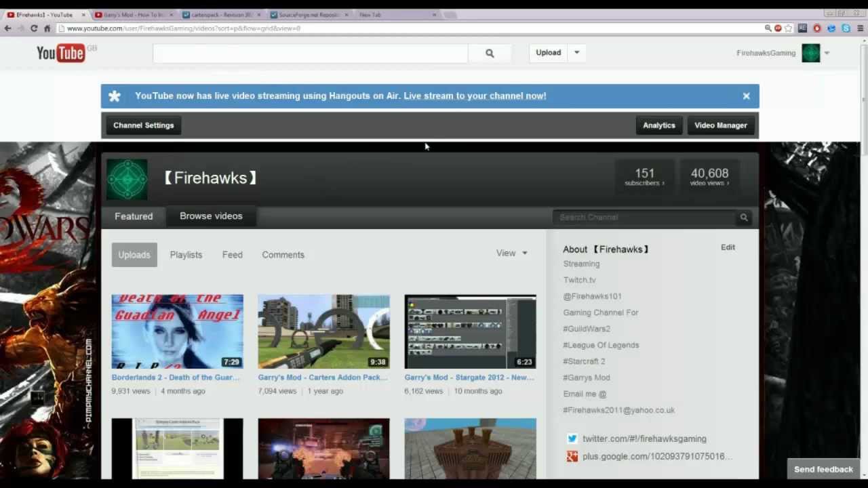868x488 pixels.
Task: Click the Twitch.tv text in About
Action: pos(580,280)
